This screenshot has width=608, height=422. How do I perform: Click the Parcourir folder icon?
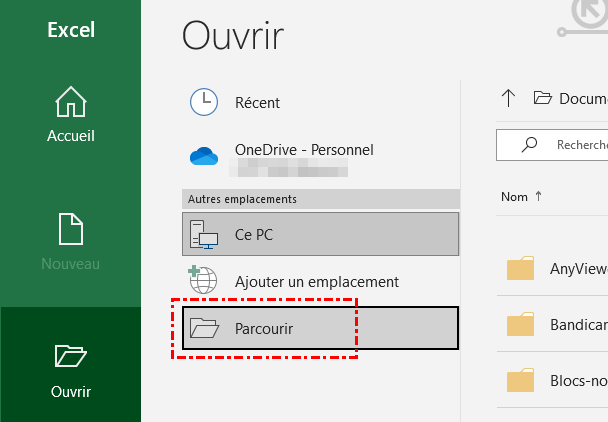pos(204,327)
